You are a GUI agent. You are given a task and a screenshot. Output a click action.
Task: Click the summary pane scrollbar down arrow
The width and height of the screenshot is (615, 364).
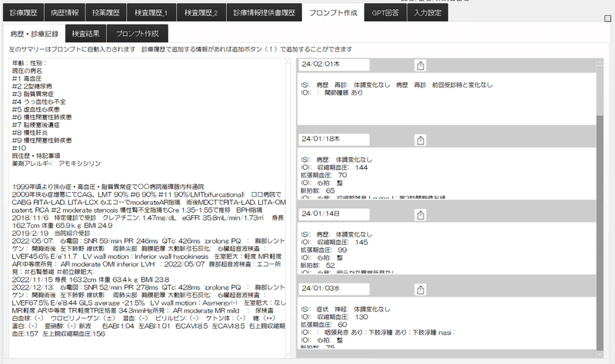pyautogui.click(x=288, y=355)
